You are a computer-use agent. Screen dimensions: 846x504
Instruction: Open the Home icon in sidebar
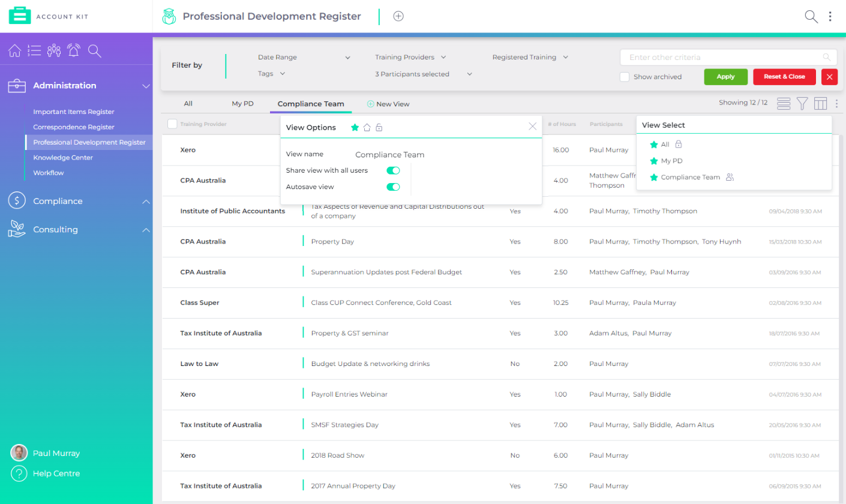(14, 50)
